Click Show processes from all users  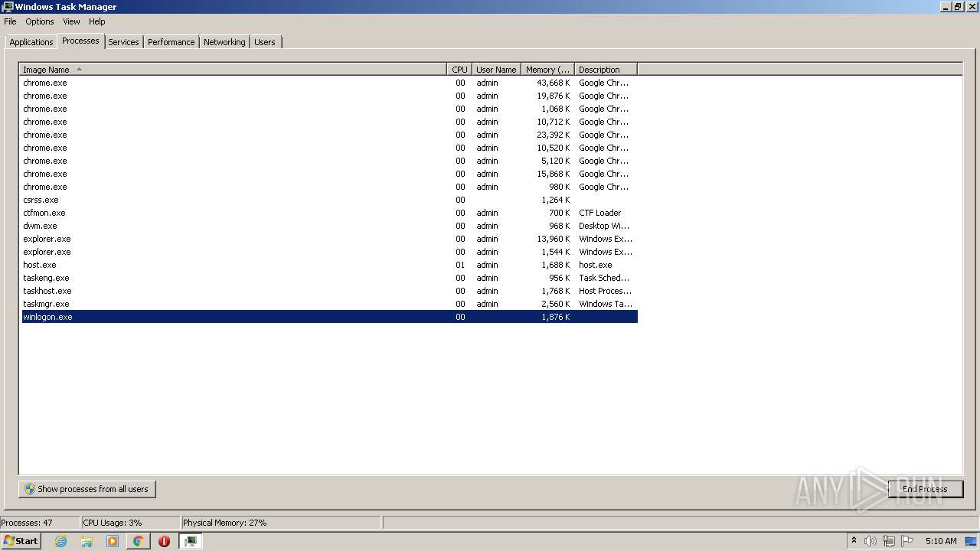(x=87, y=489)
